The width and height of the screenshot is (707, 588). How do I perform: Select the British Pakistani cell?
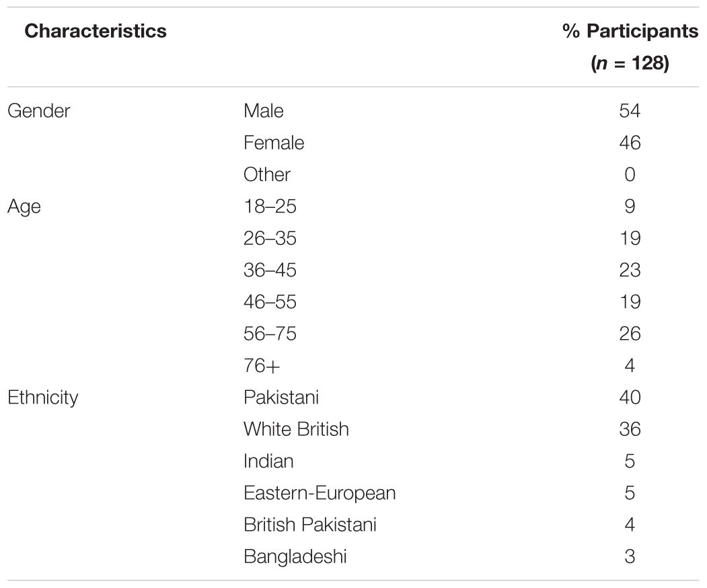point(310,525)
